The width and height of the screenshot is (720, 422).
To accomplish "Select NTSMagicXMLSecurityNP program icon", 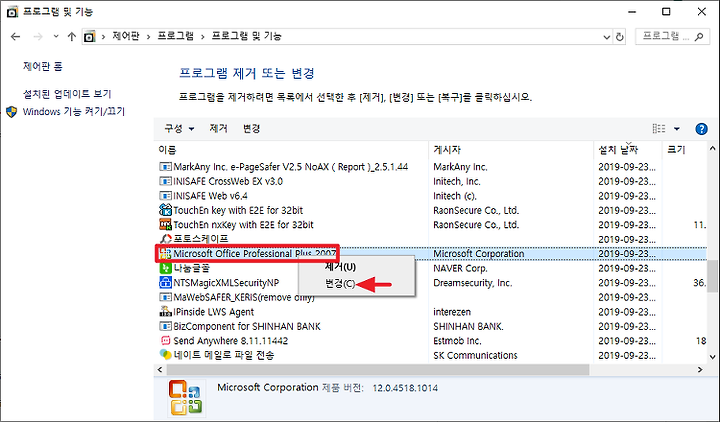I will (165, 282).
